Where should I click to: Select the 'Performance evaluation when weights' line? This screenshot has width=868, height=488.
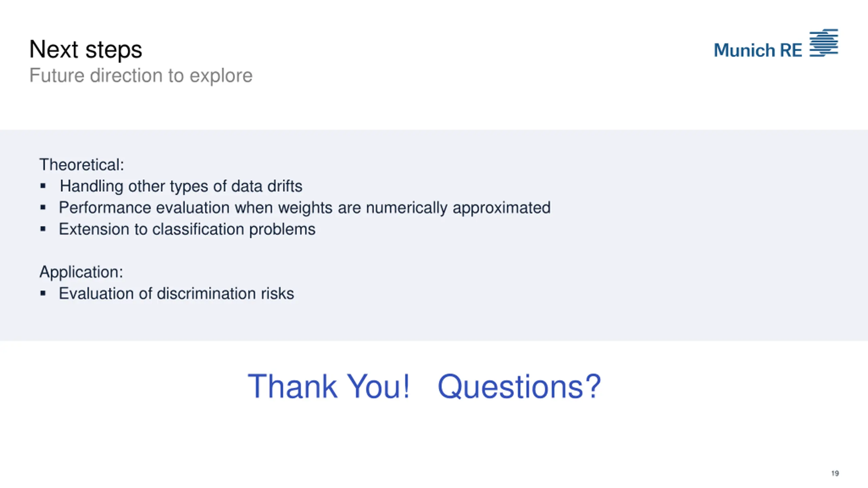[305, 208]
